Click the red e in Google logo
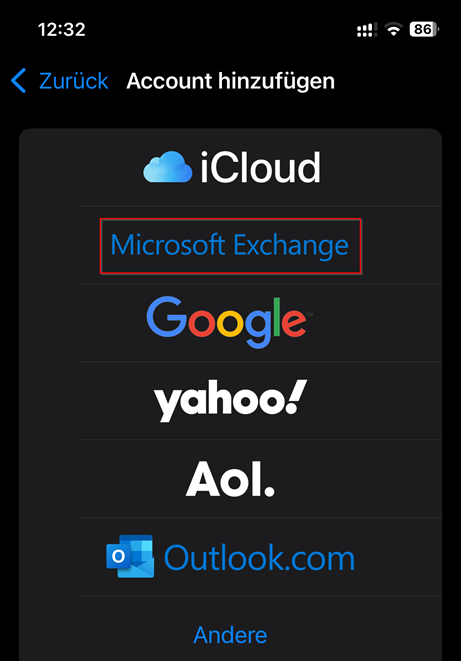461x661 pixels. pyautogui.click(x=294, y=323)
